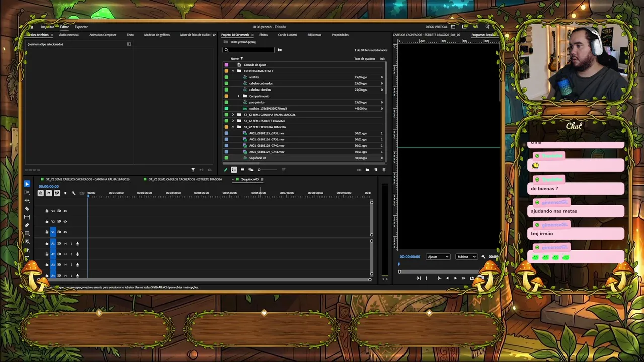The image size is (644, 362).
Task: Click orange label swatch of Compartimento
Action: tap(226, 96)
